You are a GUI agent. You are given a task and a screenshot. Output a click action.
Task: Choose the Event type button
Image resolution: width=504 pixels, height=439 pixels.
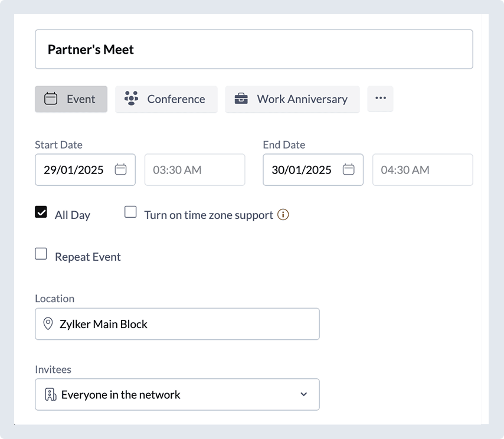pos(71,99)
